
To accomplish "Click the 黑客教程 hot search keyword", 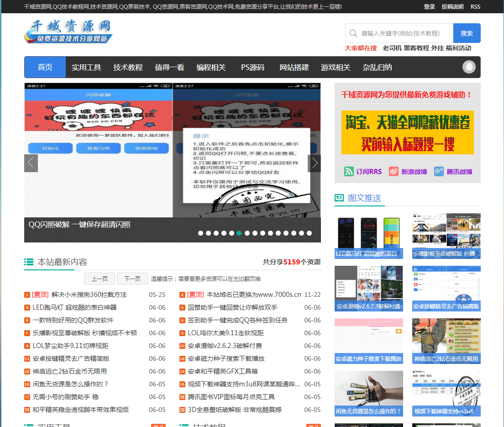I will point(416,48).
